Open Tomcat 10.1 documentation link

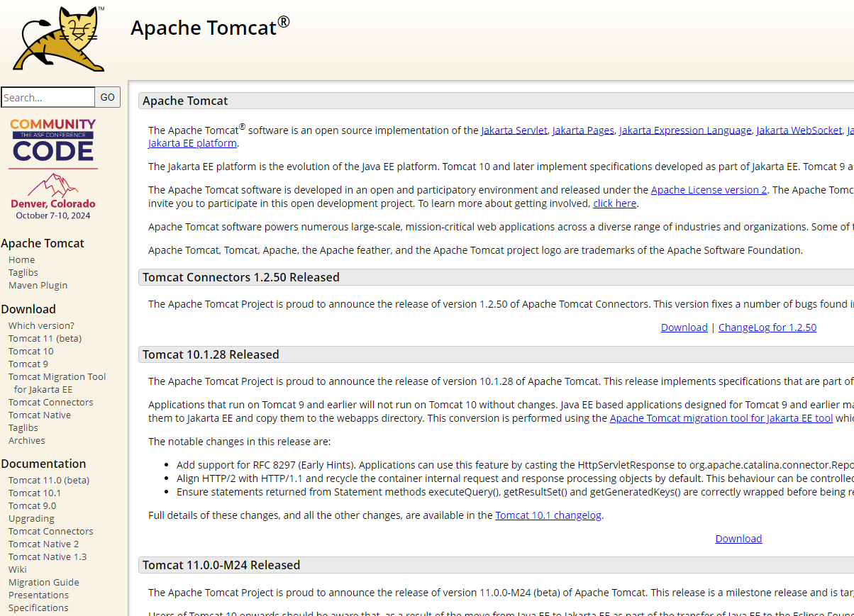(x=35, y=493)
